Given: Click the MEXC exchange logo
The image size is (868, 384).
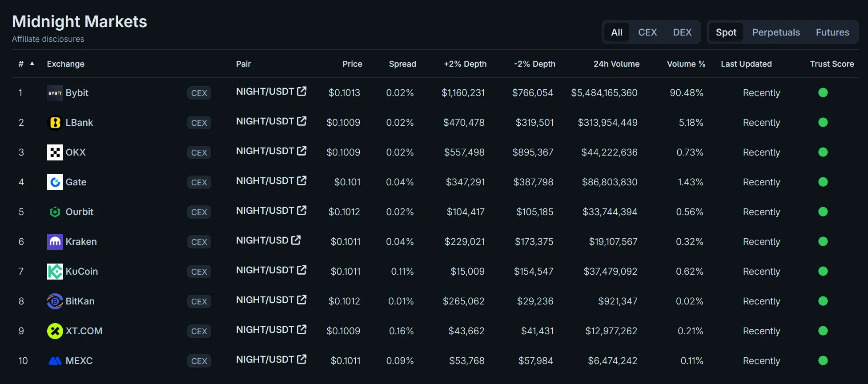Looking at the screenshot, I should pyautogui.click(x=55, y=361).
